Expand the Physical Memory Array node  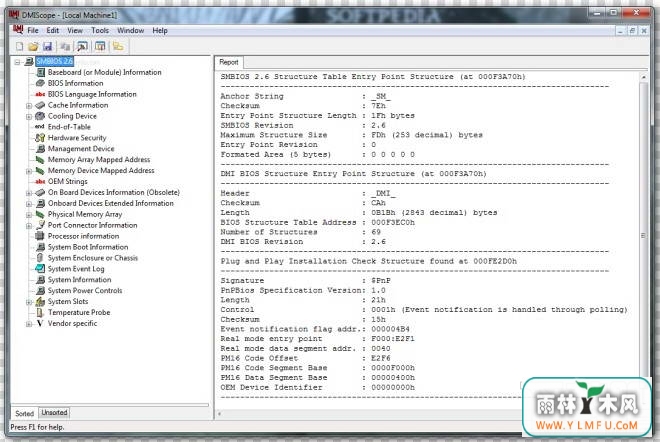(x=29, y=215)
